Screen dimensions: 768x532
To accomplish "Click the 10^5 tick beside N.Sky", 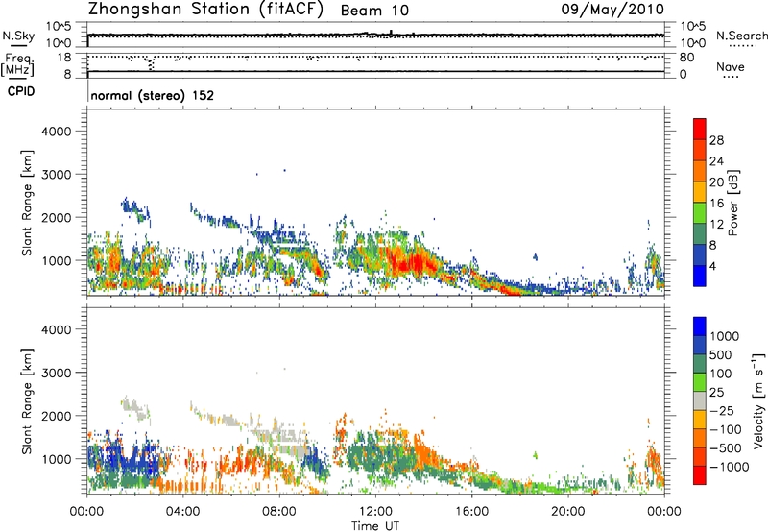I will point(59,26).
